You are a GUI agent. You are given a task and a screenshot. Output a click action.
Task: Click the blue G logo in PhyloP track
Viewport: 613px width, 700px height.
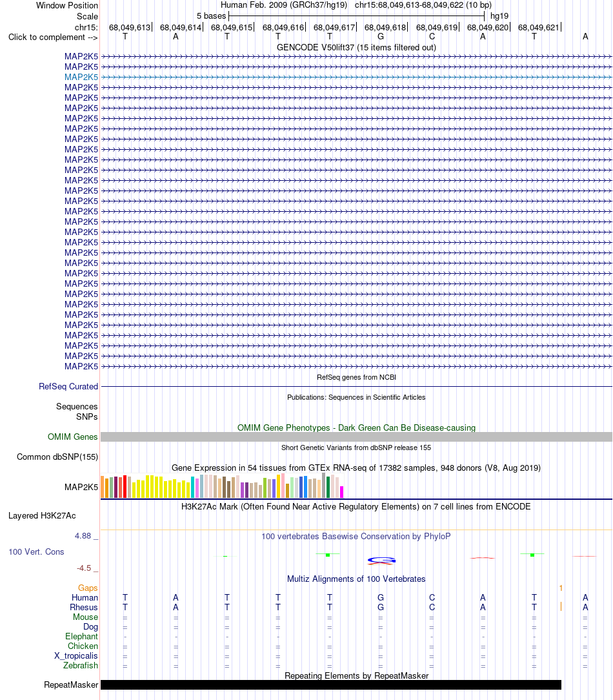click(381, 561)
